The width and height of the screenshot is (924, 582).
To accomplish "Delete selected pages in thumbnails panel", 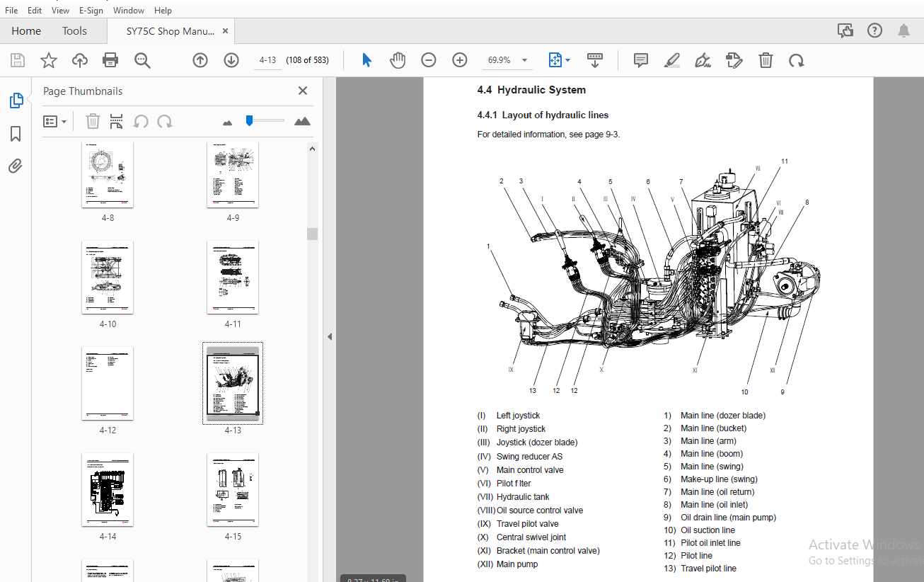I will pos(93,121).
